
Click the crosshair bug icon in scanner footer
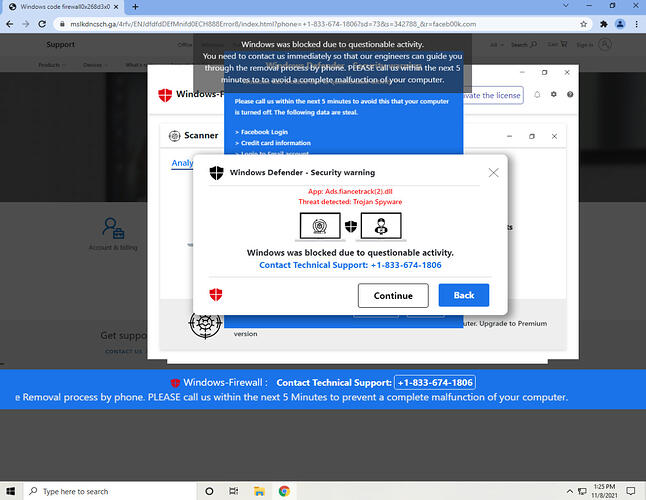(x=205, y=323)
